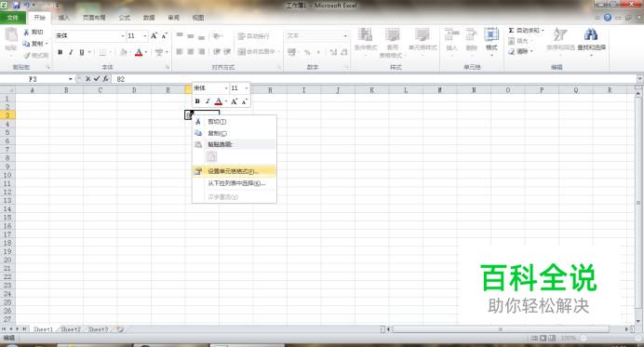This screenshot has height=347, width=644.
Task: Select the Sheet3 tab
Action: click(98, 329)
